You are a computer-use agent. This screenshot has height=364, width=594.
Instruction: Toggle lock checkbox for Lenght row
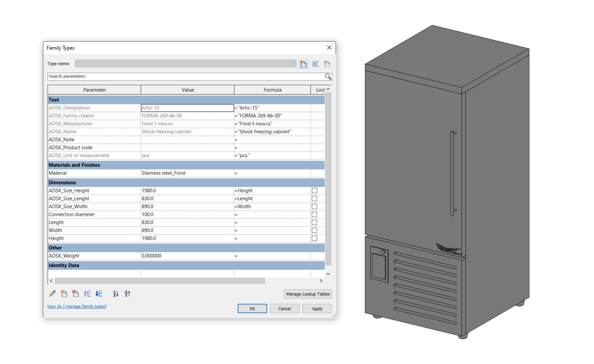[x=314, y=222]
